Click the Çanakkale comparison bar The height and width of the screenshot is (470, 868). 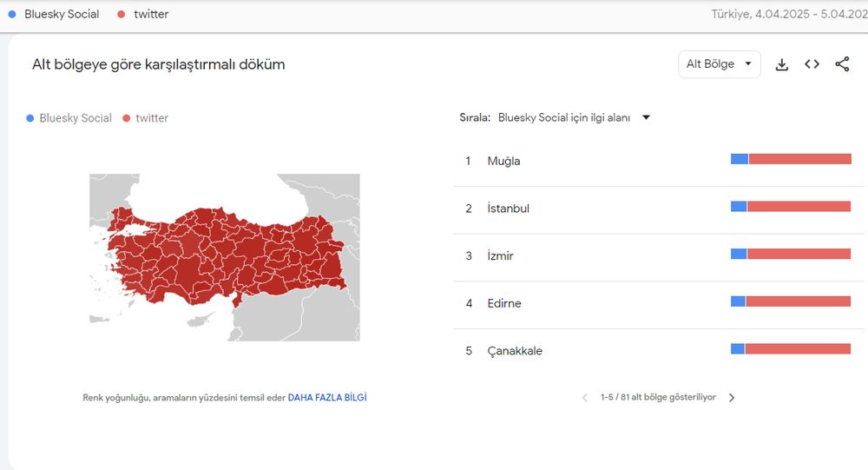pos(791,348)
